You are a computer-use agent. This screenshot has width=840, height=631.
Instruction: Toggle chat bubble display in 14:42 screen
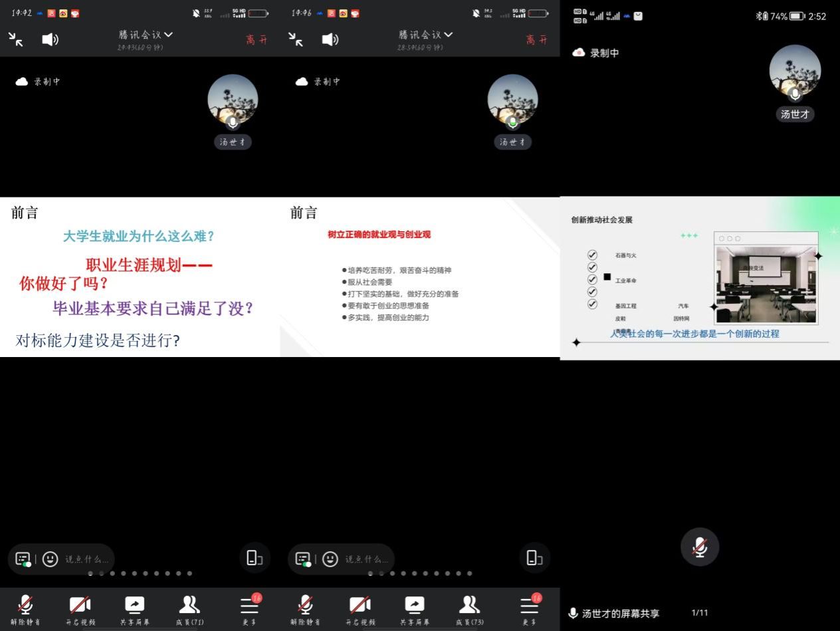point(23,559)
